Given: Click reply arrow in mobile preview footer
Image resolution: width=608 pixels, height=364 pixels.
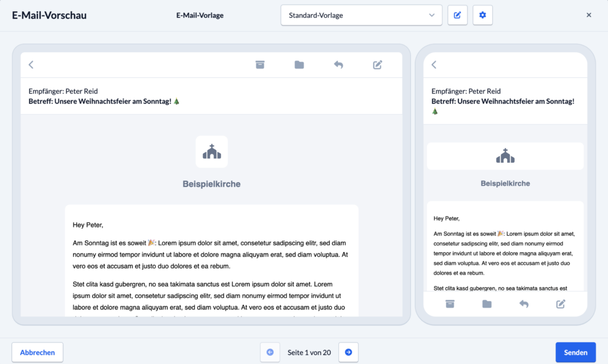Looking at the screenshot, I should click(x=524, y=304).
